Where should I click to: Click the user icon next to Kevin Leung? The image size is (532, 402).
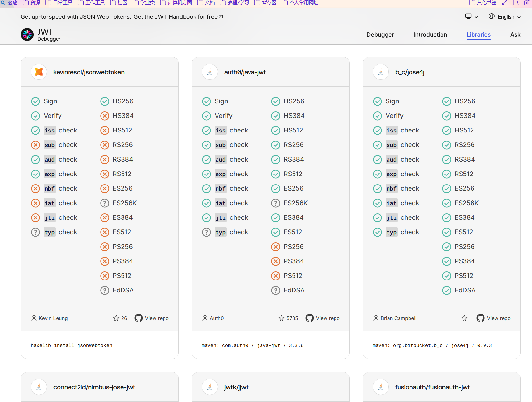point(34,318)
